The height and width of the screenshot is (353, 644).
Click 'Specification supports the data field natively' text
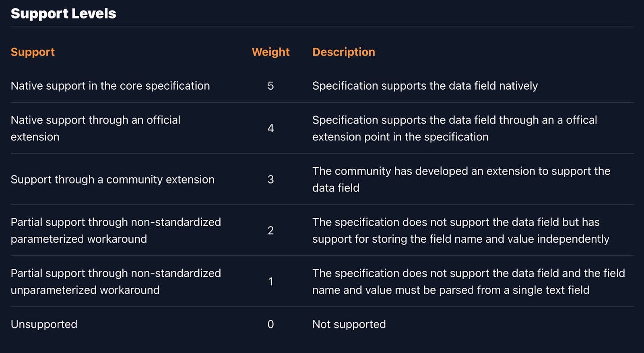pyautogui.click(x=425, y=86)
